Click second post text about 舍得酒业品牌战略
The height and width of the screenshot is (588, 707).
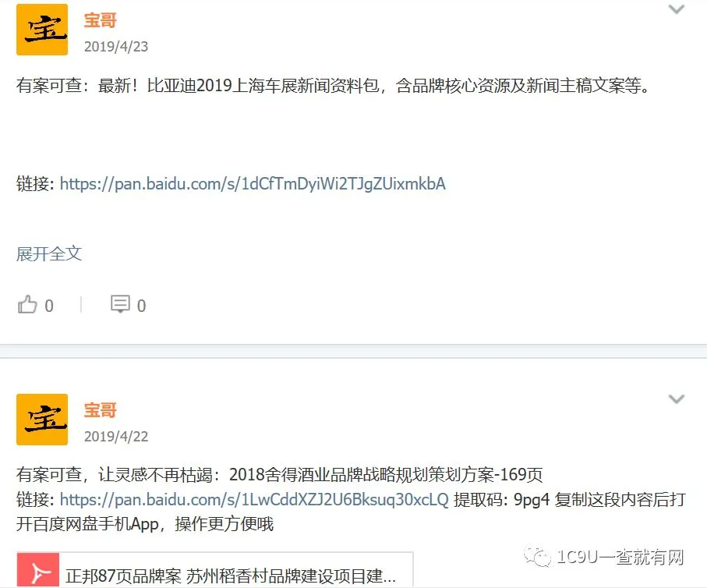pos(280,474)
